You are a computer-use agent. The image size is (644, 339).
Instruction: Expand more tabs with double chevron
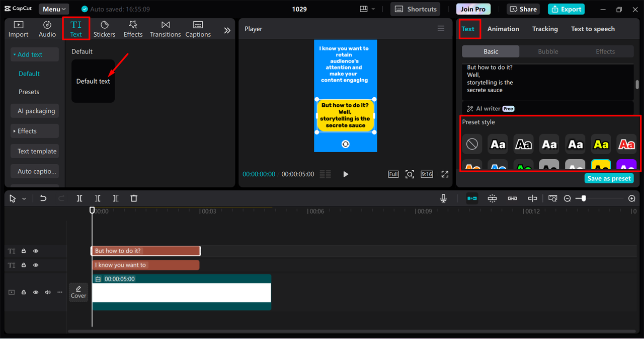tap(227, 30)
